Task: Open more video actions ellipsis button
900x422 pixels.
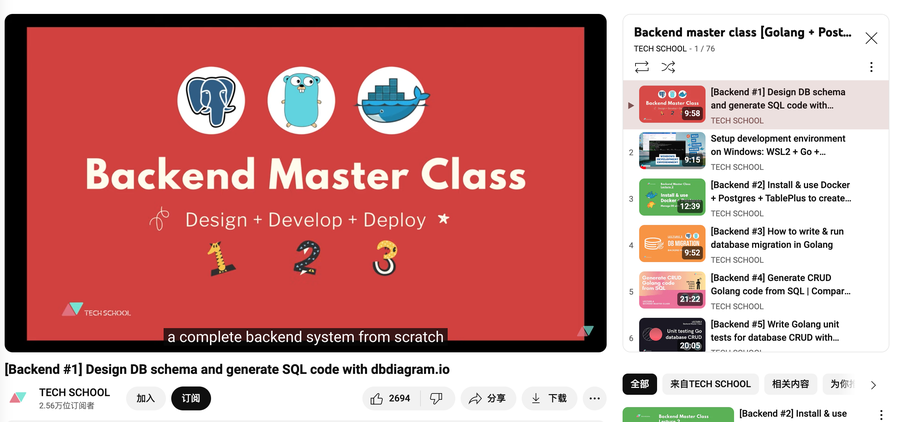Action: (595, 398)
